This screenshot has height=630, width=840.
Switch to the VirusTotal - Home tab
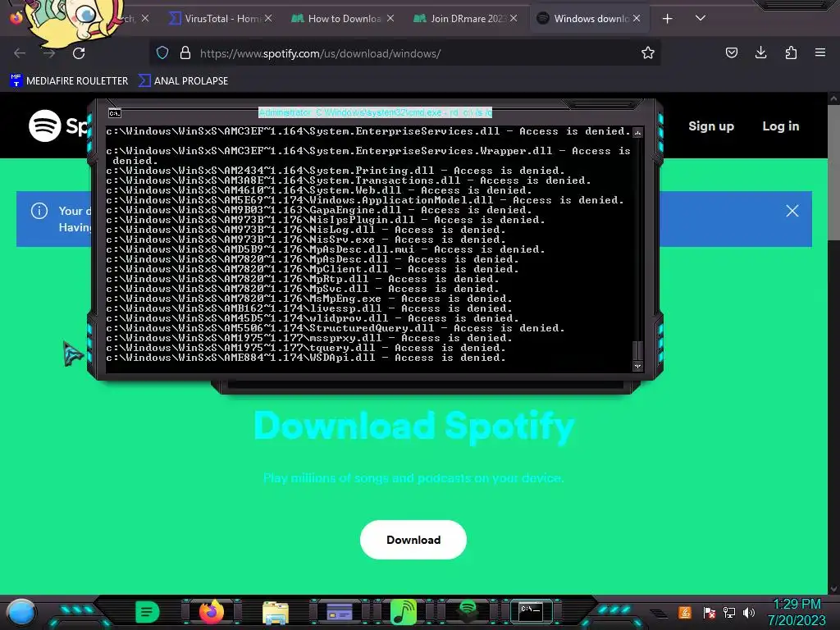(220, 19)
